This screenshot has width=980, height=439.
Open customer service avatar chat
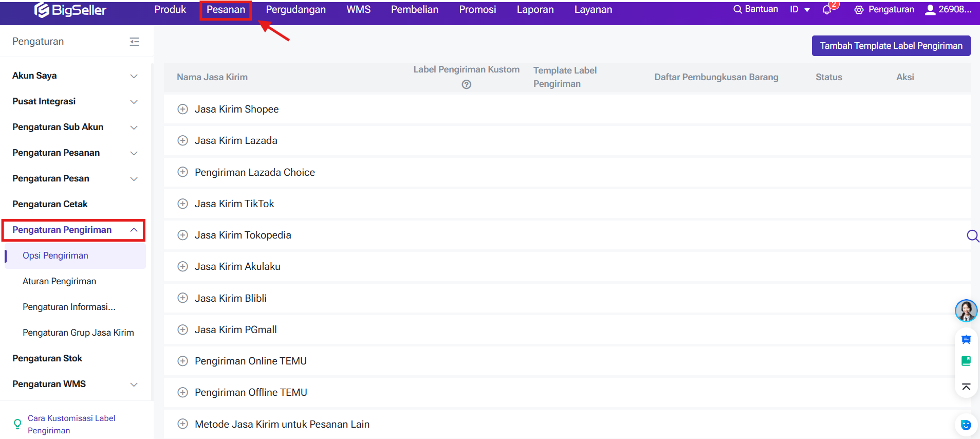tap(966, 310)
